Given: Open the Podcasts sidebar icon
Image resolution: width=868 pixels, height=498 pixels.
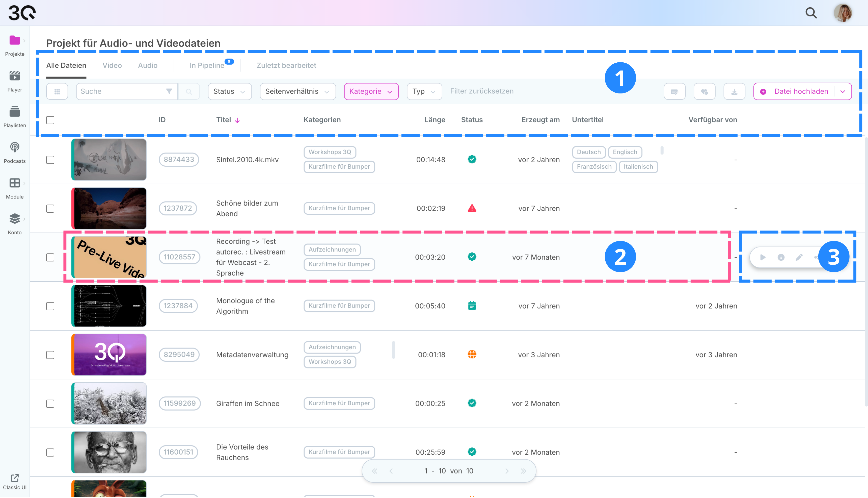Looking at the screenshot, I should [x=15, y=148].
